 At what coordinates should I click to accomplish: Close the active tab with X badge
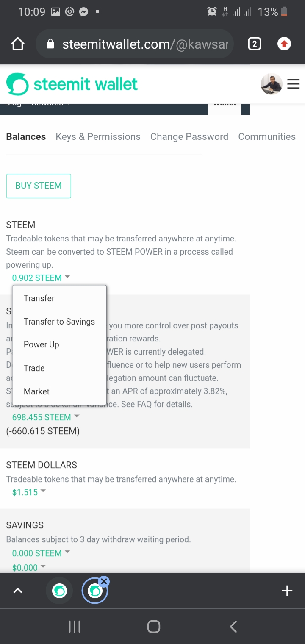(104, 581)
